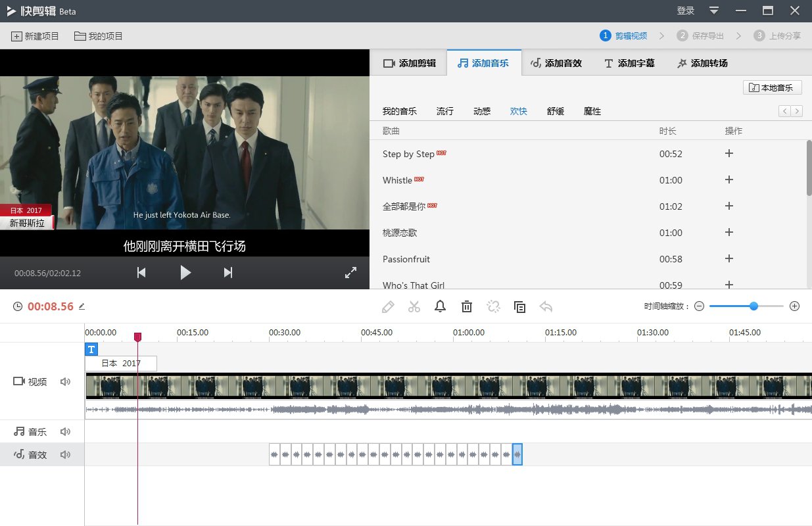Click the undo arrow icon
Screen dimensions: 812x526
(x=546, y=306)
